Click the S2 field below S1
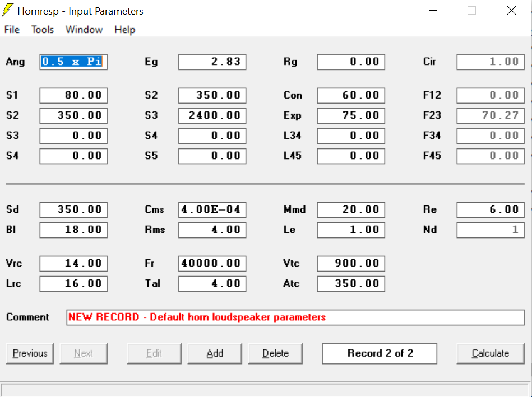 click(x=73, y=115)
